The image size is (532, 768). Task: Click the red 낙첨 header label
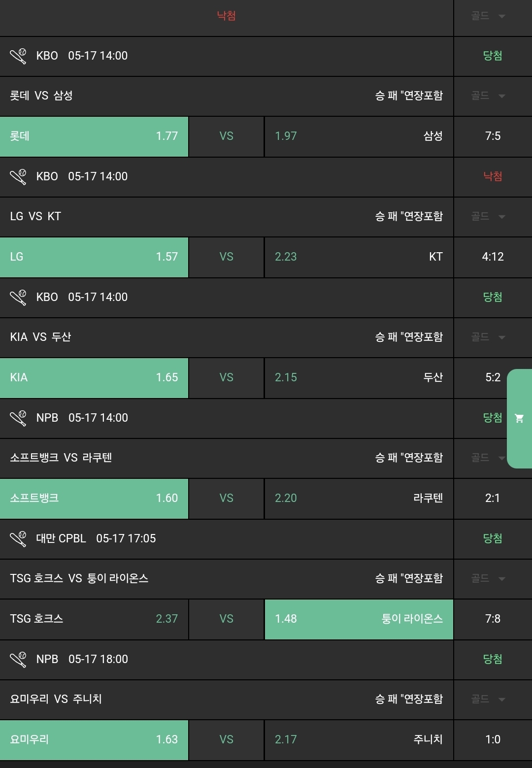pyautogui.click(x=227, y=16)
